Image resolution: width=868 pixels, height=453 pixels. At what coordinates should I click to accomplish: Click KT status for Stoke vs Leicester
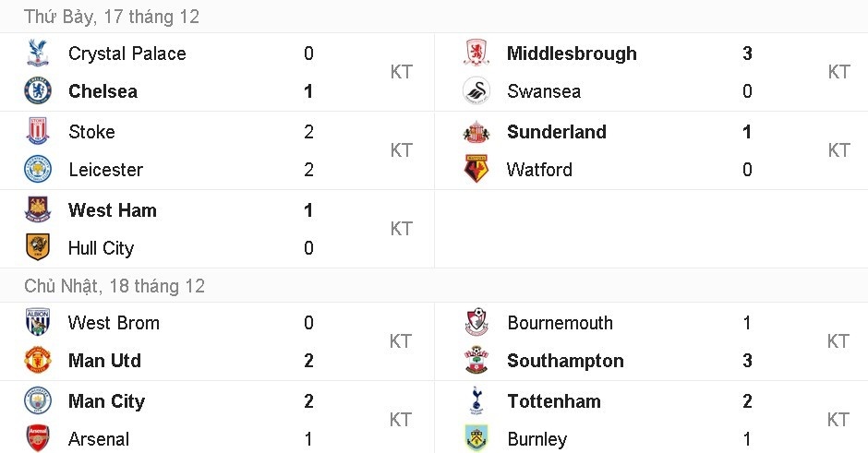[402, 150]
